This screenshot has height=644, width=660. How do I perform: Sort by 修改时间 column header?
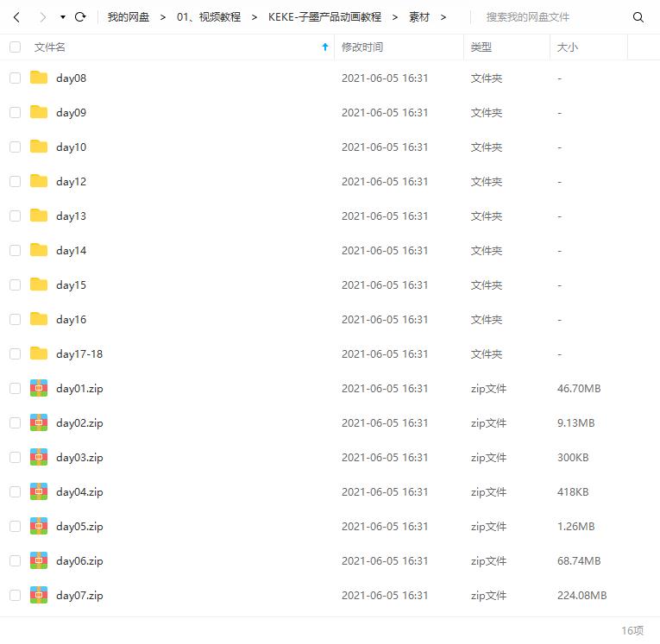[x=362, y=47]
